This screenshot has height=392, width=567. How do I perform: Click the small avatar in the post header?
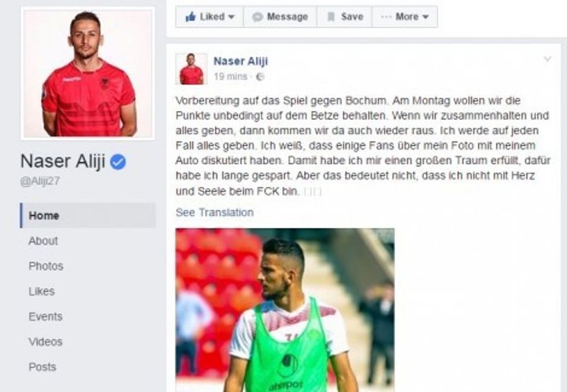click(x=192, y=69)
